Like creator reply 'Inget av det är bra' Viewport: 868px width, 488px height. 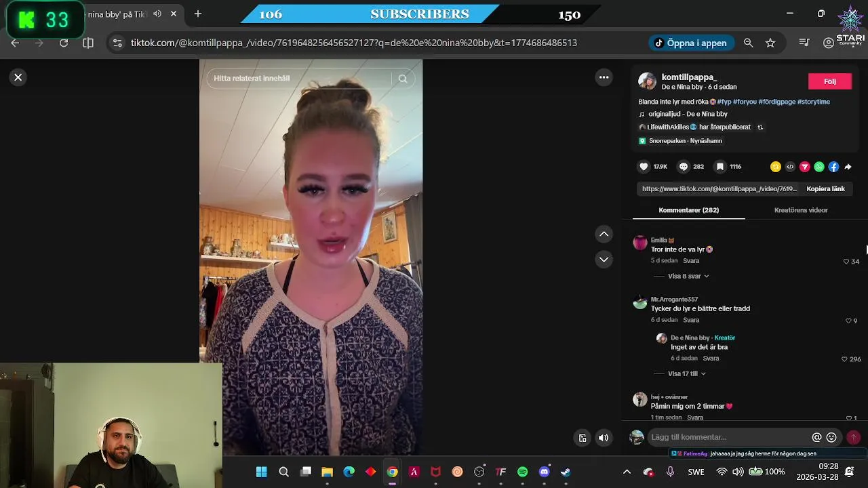844,359
